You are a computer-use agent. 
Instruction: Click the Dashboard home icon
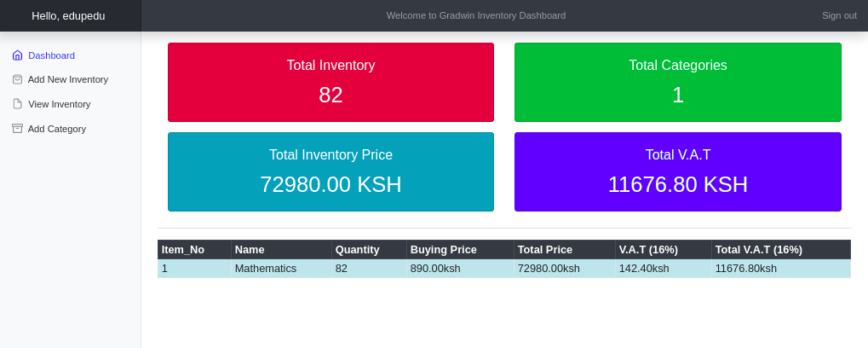(17, 55)
